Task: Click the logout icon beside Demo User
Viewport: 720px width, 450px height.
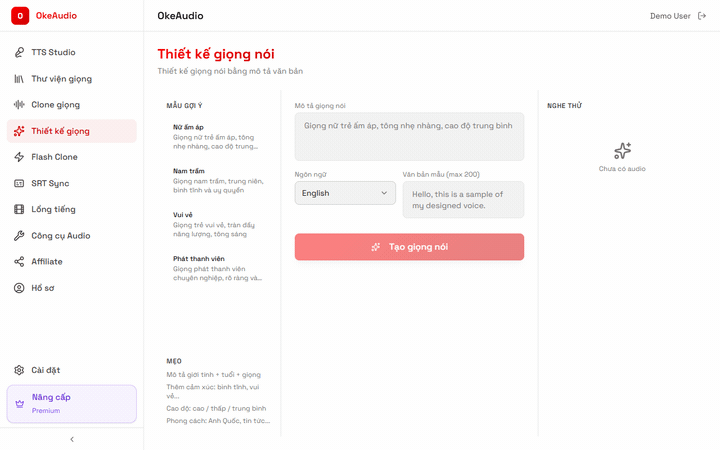Action: tap(701, 16)
